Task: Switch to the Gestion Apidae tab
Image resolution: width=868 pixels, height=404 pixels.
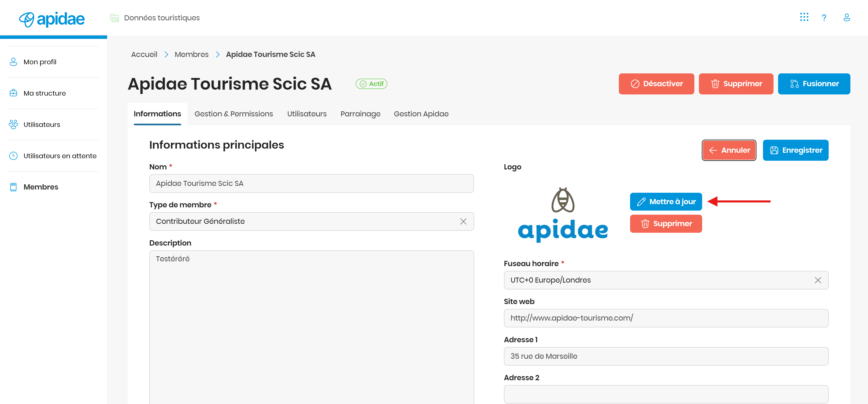Action: coord(421,114)
